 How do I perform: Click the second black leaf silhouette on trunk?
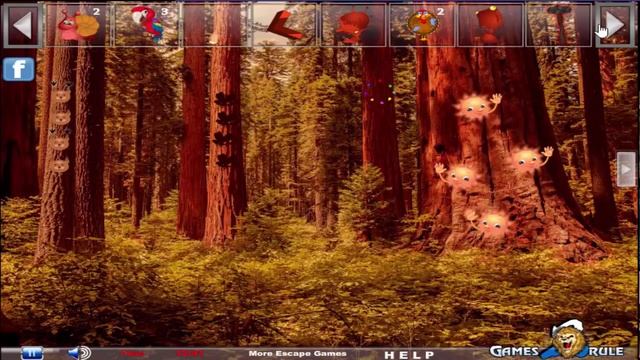[x=224, y=119]
